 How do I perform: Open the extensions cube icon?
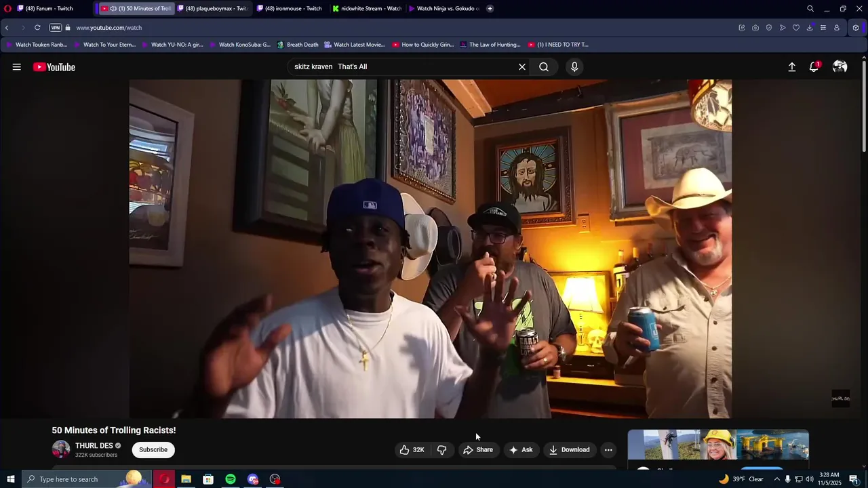coord(856,28)
